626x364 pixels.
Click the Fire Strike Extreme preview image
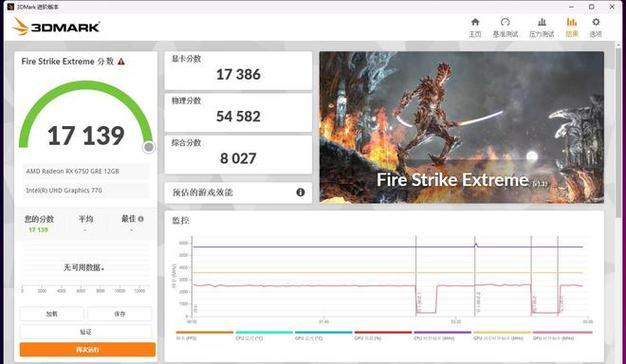[x=462, y=127]
